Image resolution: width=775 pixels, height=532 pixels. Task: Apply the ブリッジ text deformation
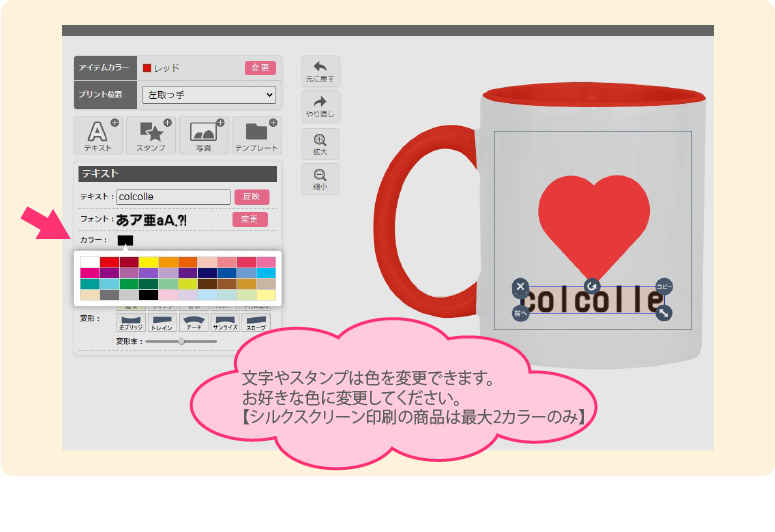[131, 322]
